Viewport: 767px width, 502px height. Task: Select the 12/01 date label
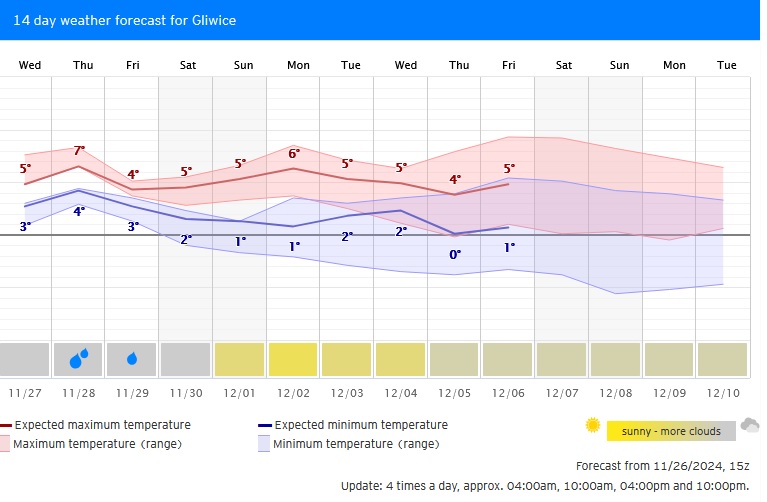240,395
